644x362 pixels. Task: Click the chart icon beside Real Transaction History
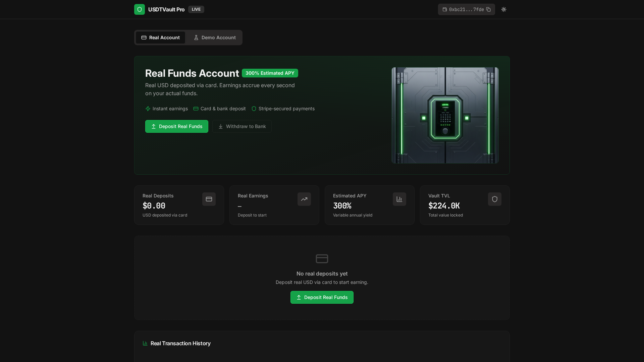[x=145, y=343]
